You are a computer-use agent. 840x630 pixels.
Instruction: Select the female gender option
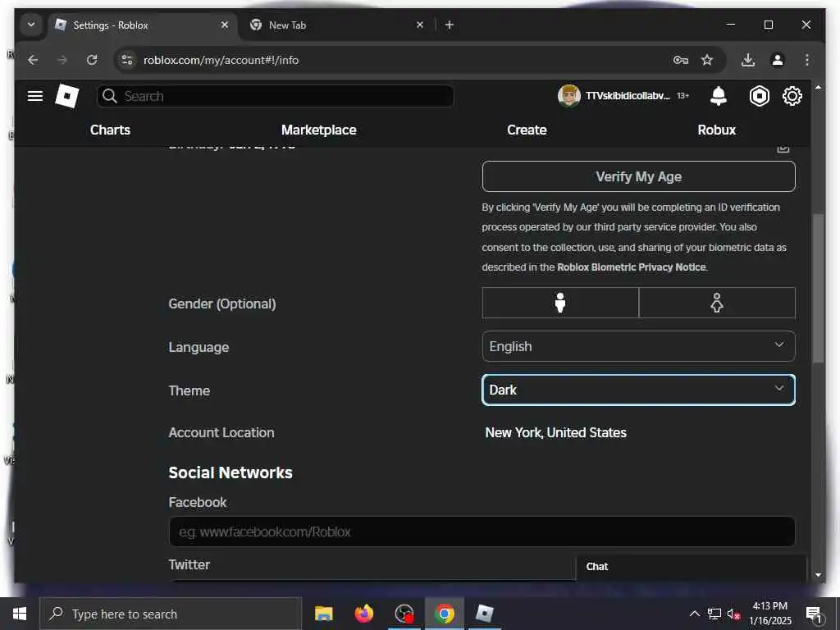pos(717,303)
